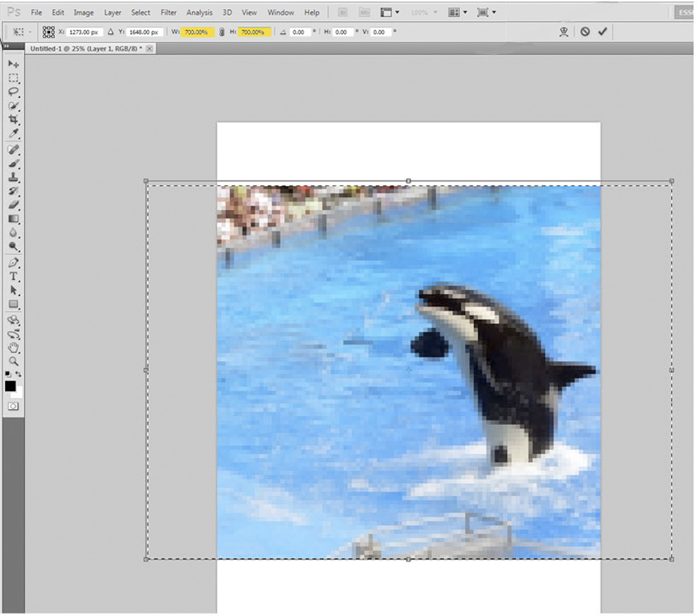Toggle relative positioning for reference point
Screen dimensions: 697x616
111,32
